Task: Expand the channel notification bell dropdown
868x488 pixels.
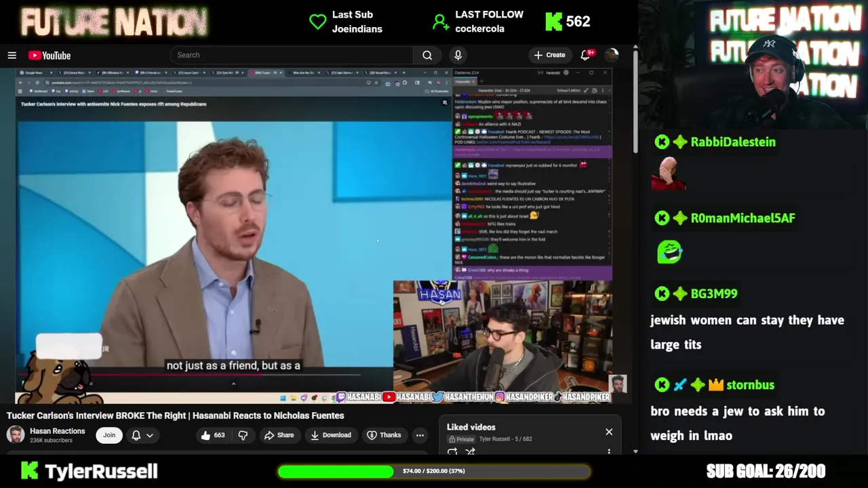Action: 142,435
